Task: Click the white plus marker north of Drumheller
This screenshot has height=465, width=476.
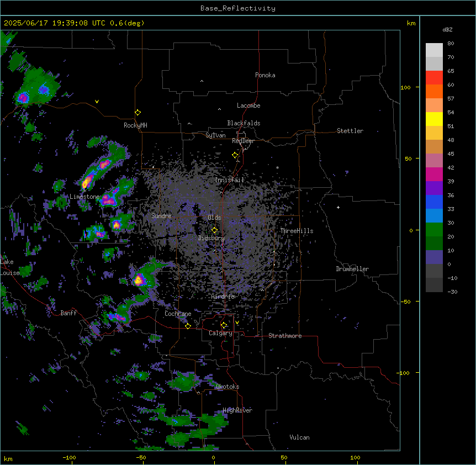Action: 338,207
